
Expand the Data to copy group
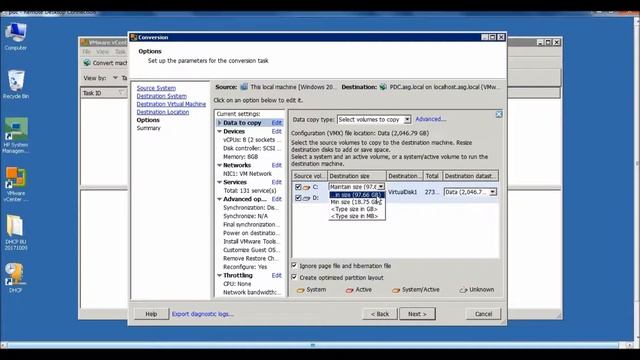click(x=220, y=122)
